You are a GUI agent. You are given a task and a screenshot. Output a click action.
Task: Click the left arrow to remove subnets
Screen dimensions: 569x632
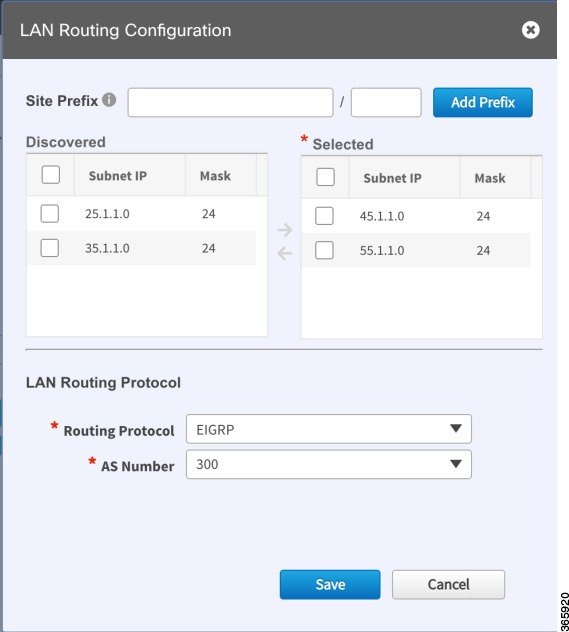[285, 254]
